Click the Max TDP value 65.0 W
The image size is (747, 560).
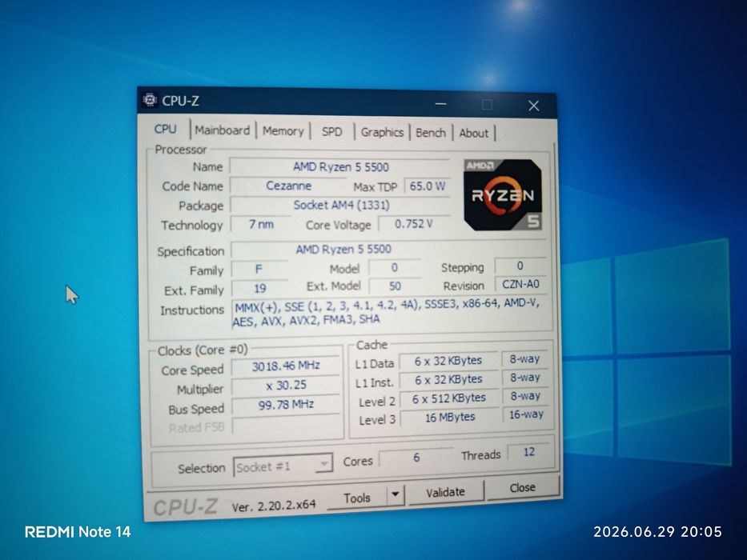(x=428, y=186)
